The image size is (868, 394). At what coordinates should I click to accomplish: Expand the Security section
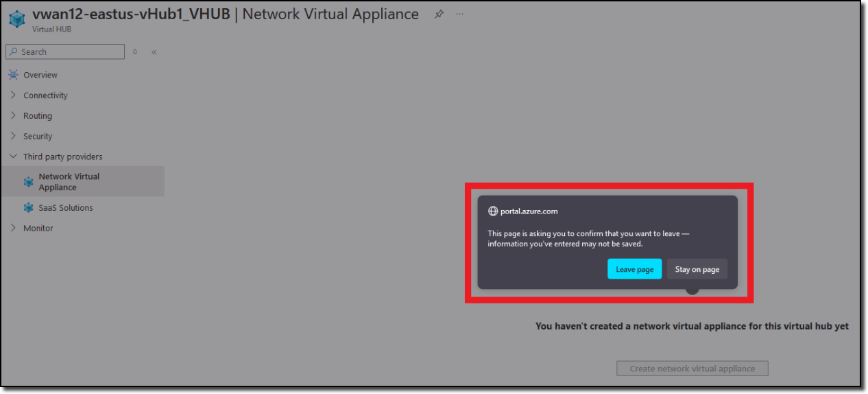click(13, 136)
